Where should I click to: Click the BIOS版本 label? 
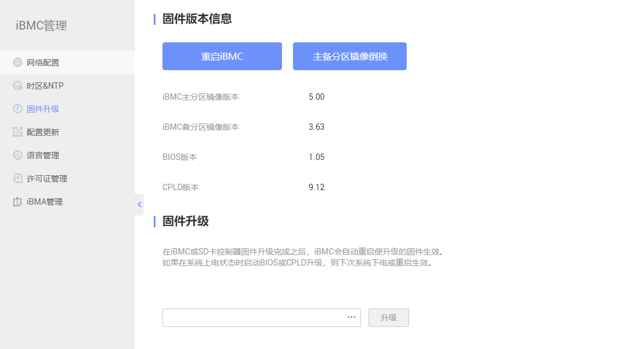click(179, 157)
